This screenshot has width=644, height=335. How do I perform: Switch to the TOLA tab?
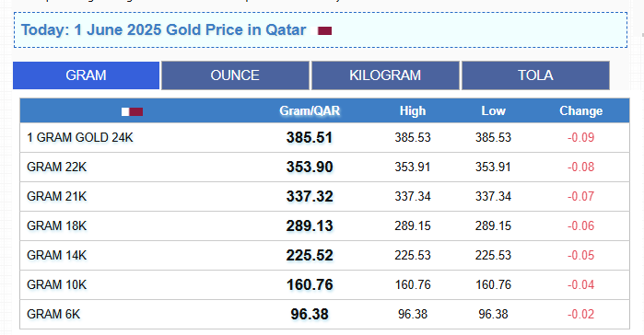point(535,75)
